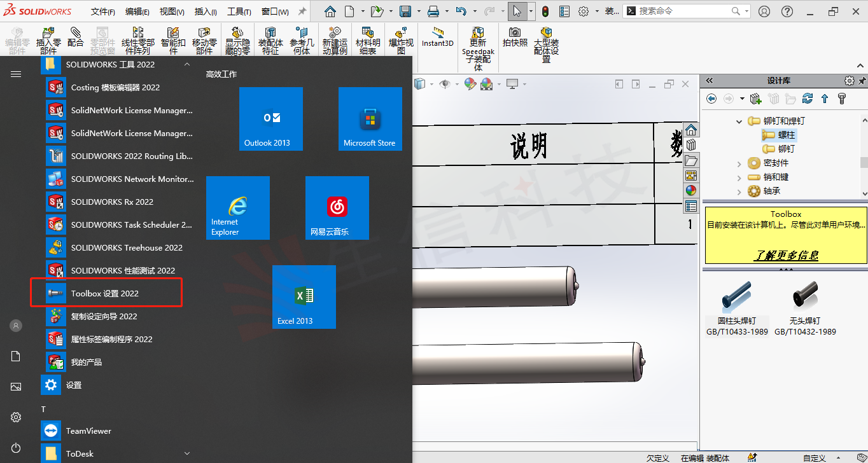Toggle hide/show items eye icon
This screenshot has width=868, height=463.
click(x=445, y=83)
